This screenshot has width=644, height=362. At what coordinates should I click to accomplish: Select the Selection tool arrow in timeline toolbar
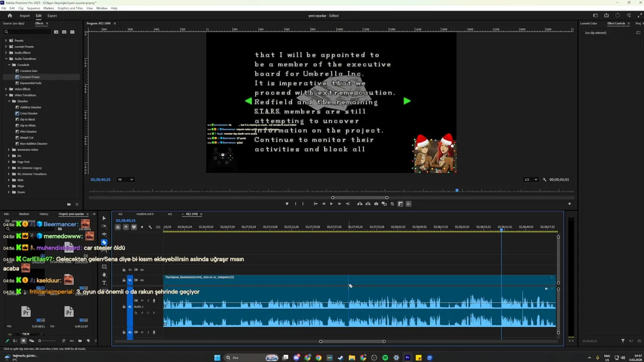[x=104, y=218]
